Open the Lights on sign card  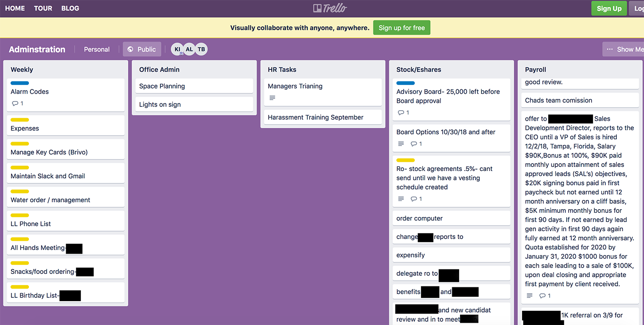click(x=194, y=104)
